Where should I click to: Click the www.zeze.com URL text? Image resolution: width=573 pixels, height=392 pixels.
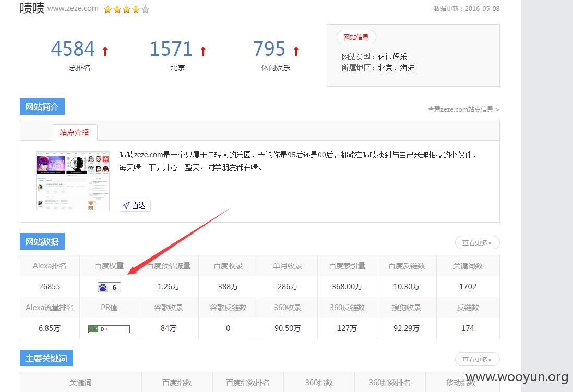coord(73,8)
